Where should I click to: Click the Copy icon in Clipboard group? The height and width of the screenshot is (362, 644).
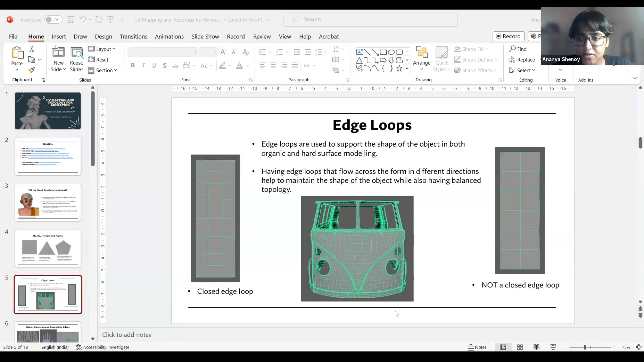tap(32, 60)
